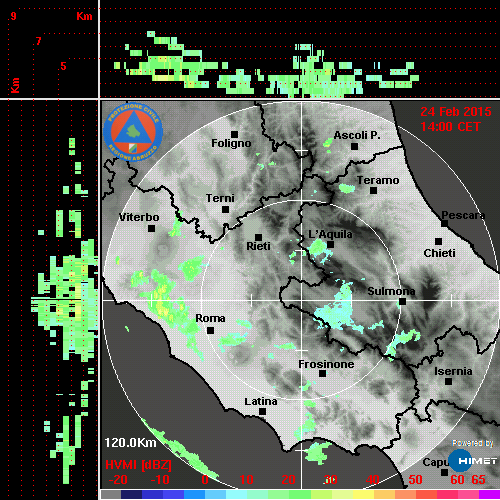Click the time label 14:00 CET
Image resolution: width=500 pixels, height=500 pixels.
450,127
